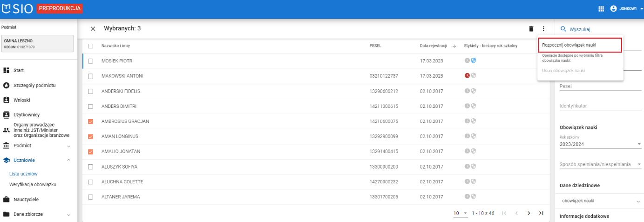The height and width of the screenshot is (222, 644).
Task: Click the trash delete icon in toolbar
Action: pyautogui.click(x=531, y=29)
